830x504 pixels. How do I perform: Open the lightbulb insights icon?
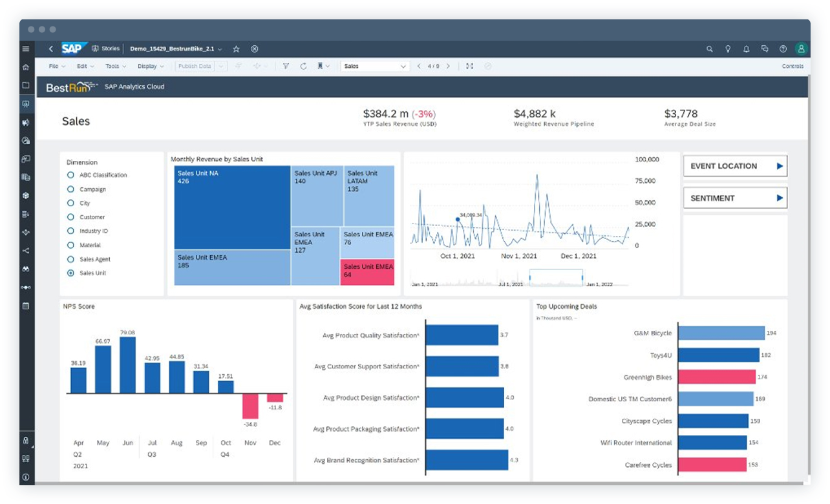click(x=728, y=48)
